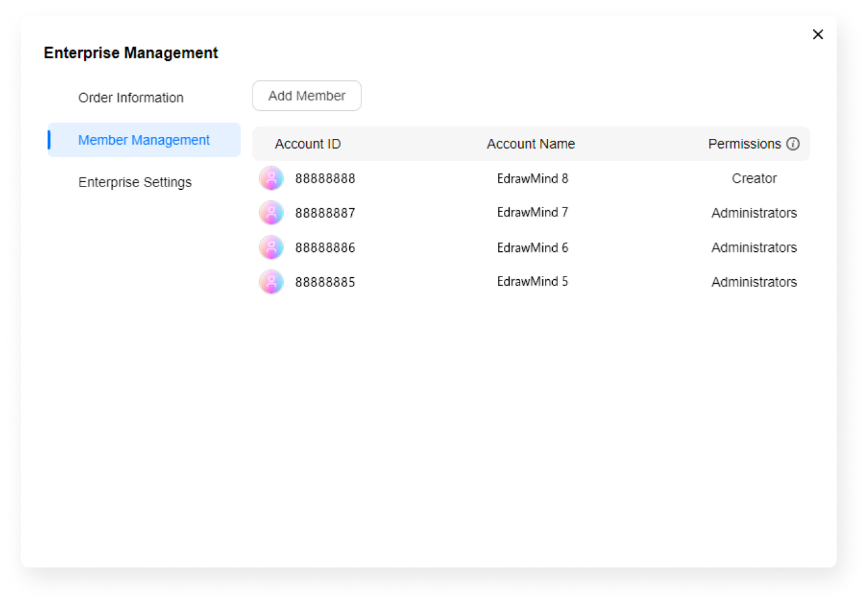
Task: Go to Enterprise Settings
Action: pyautogui.click(x=135, y=182)
